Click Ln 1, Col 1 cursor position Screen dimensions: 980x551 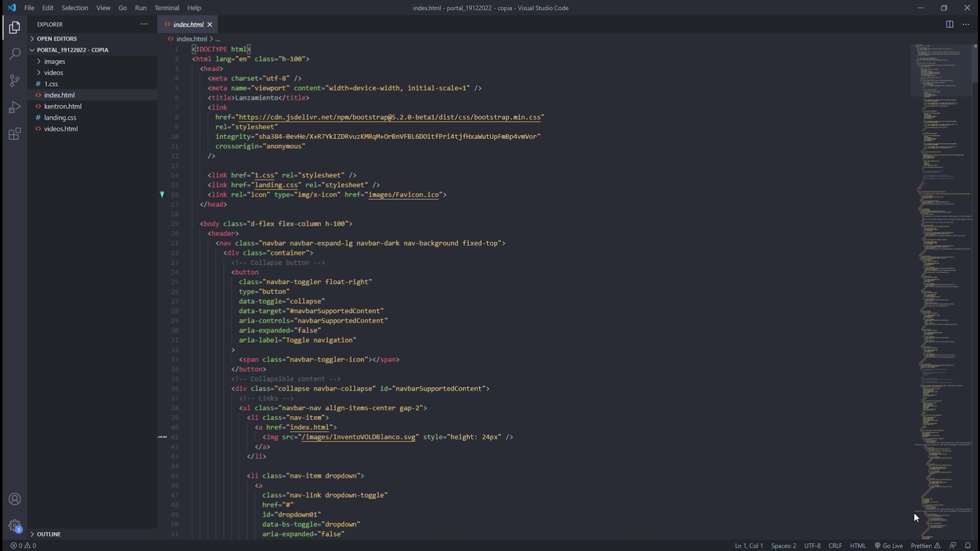click(x=749, y=545)
